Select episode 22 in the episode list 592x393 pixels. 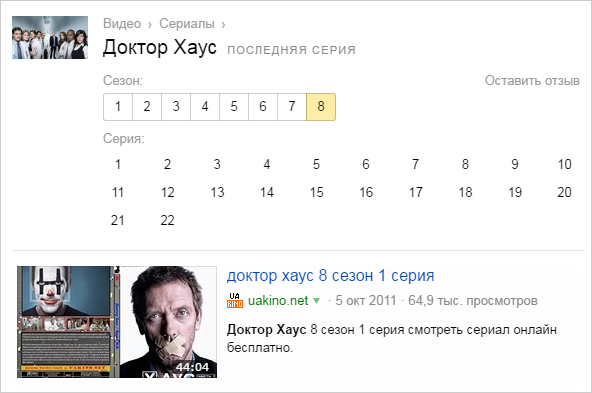[x=167, y=220]
